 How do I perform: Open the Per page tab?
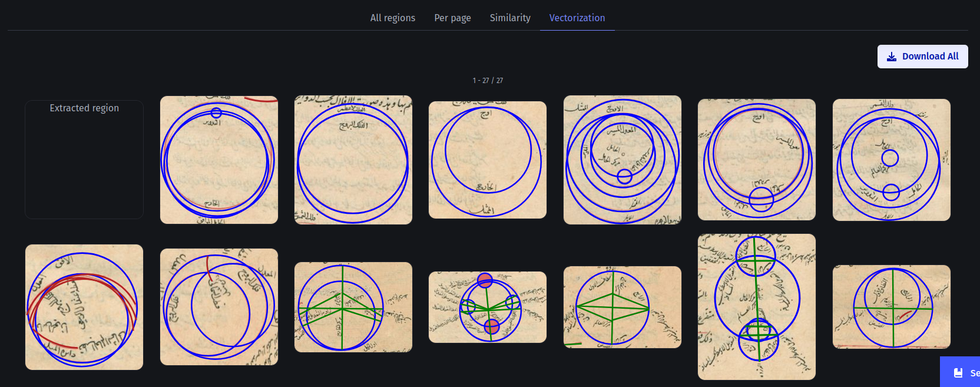tap(452, 18)
